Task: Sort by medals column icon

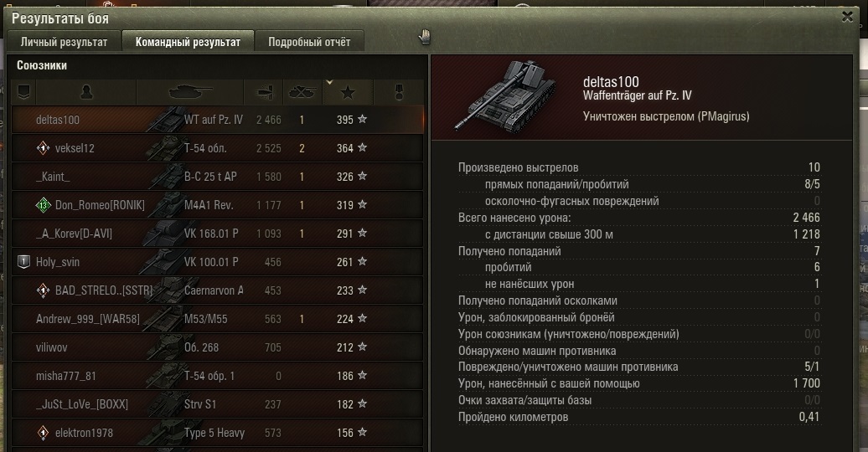Action: click(399, 92)
